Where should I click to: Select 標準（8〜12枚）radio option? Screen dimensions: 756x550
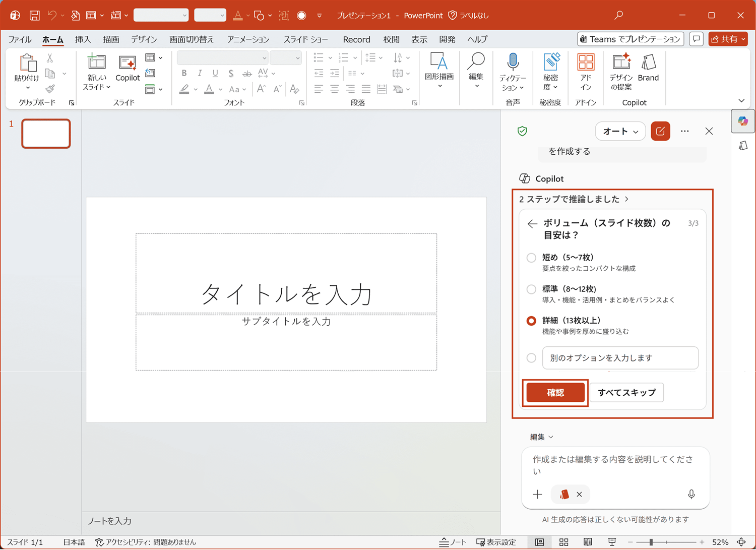(531, 289)
